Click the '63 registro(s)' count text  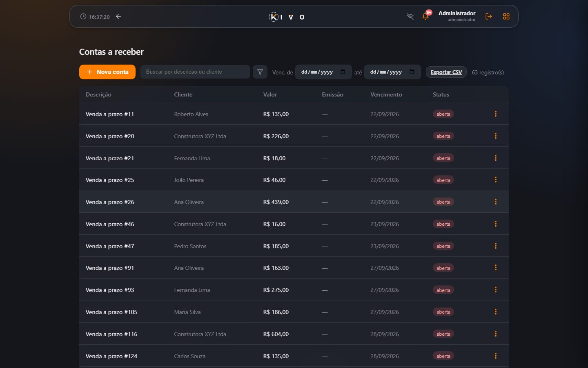click(x=488, y=72)
